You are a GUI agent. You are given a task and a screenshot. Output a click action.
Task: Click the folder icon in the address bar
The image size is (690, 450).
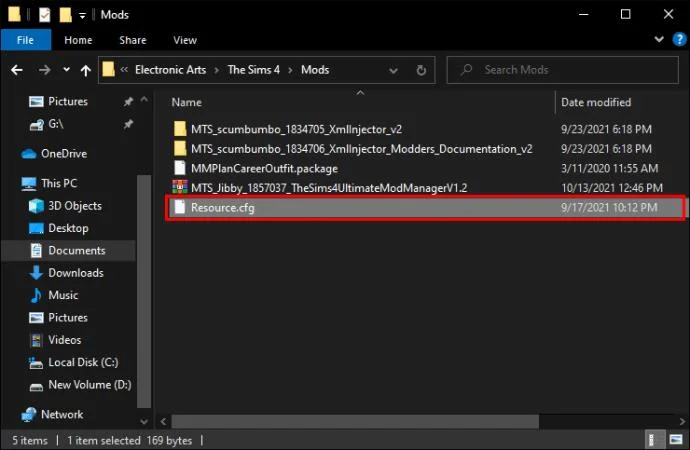point(108,70)
